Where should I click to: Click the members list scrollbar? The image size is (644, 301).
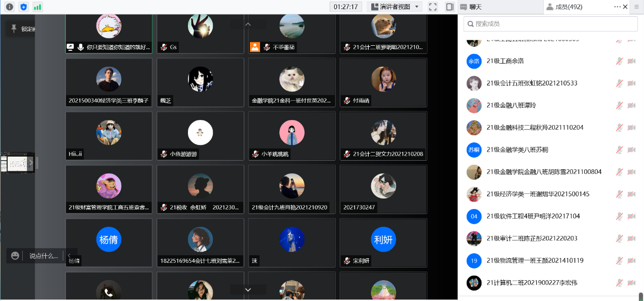click(x=641, y=296)
